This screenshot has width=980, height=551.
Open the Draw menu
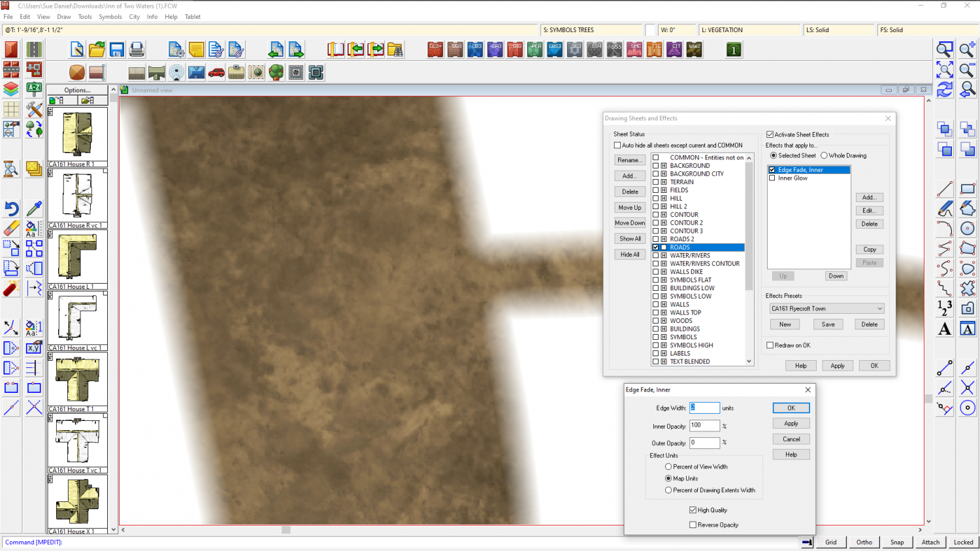(64, 17)
